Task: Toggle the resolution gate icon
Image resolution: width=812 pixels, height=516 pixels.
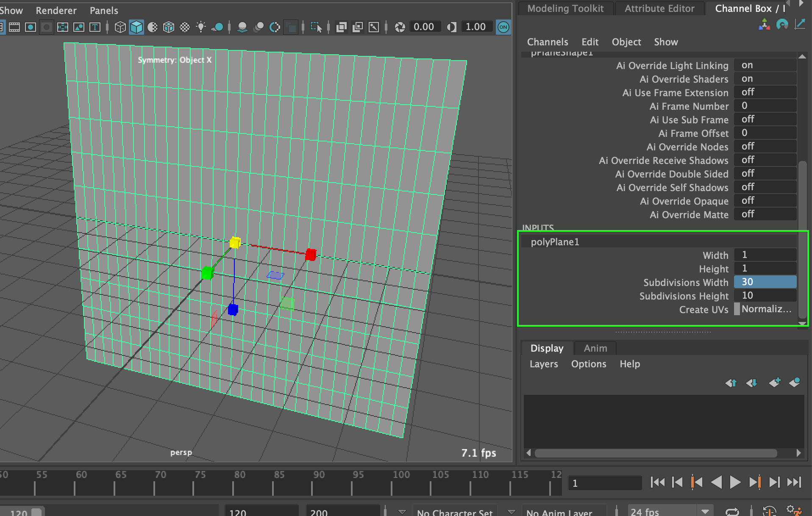Action: coord(31,28)
